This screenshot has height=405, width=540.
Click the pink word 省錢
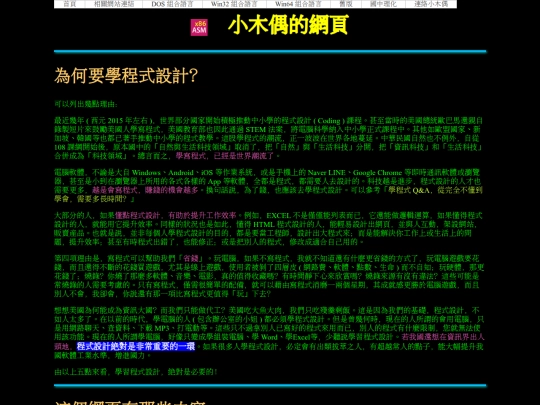(x=191, y=259)
